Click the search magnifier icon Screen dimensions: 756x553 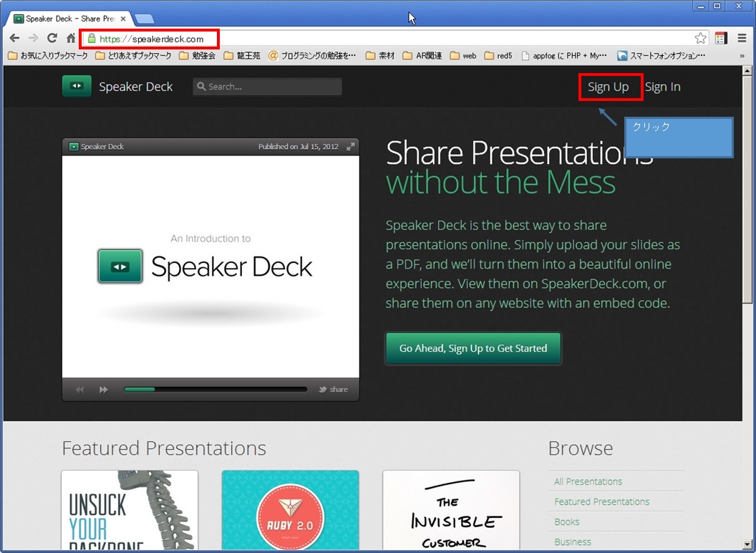click(201, 87)
